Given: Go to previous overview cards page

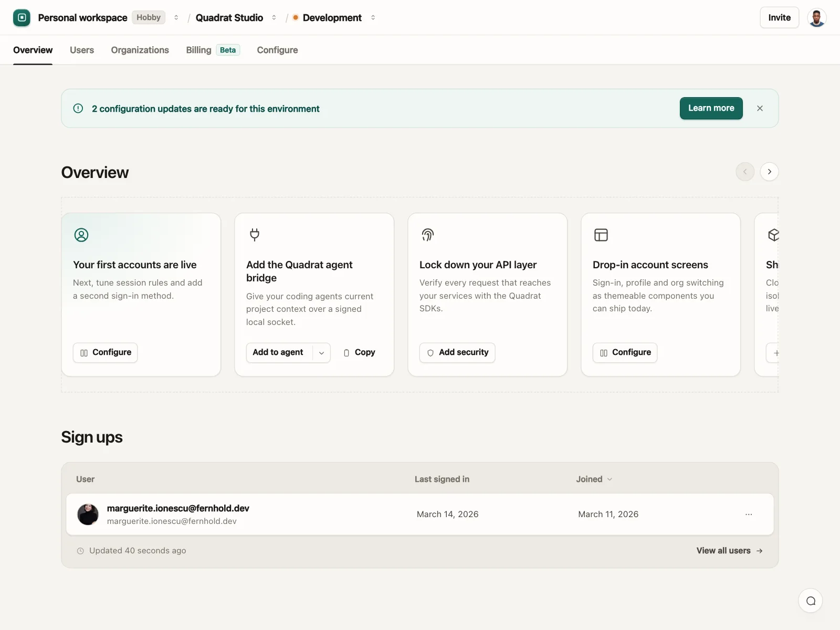Looking at the screenshot, I should pyautogui.click(x=745, y=172).
